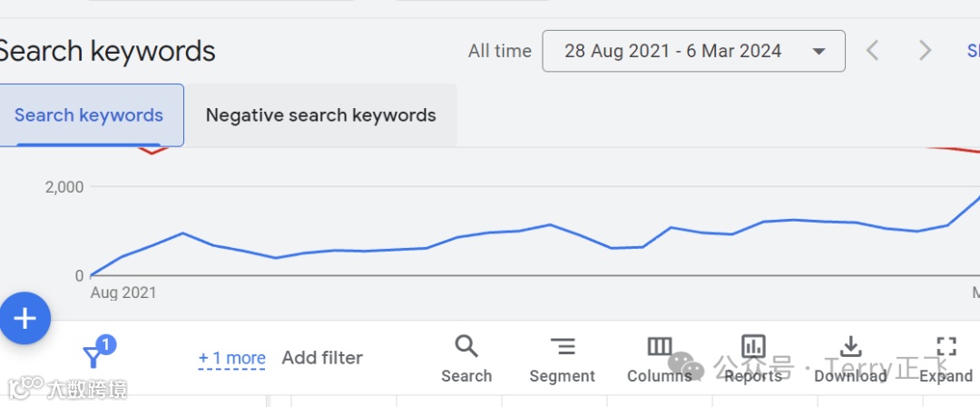Click the "+1 more" filters link
The width and height of the screenshot is (980, 407).
pos(232,358)
